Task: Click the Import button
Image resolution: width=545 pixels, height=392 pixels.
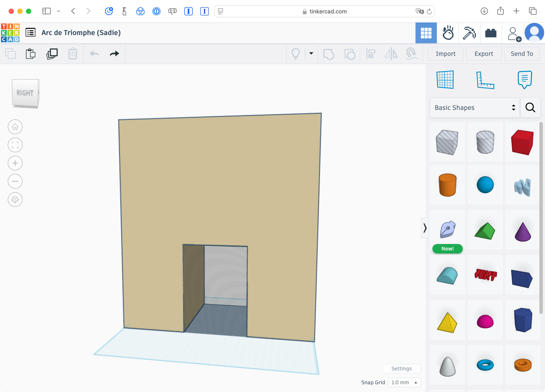Action: tap(445, 54)
